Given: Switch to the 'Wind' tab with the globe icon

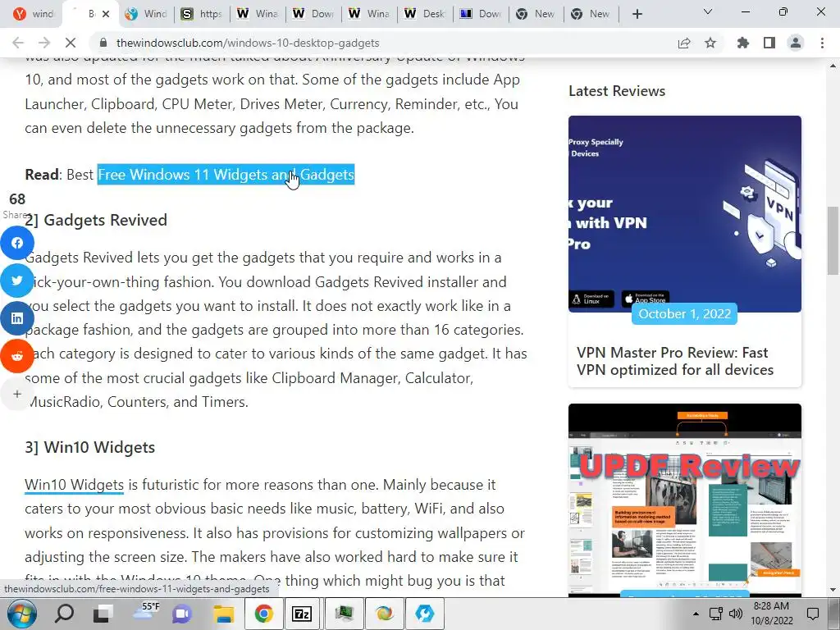Looking at the screenshot, I should (146, 14).
